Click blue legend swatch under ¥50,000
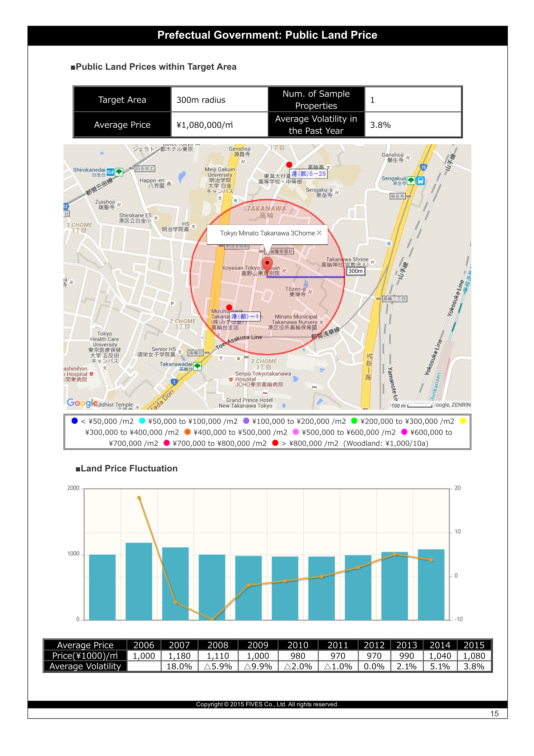Screen dimensions: 534x756 pos(75,421)
